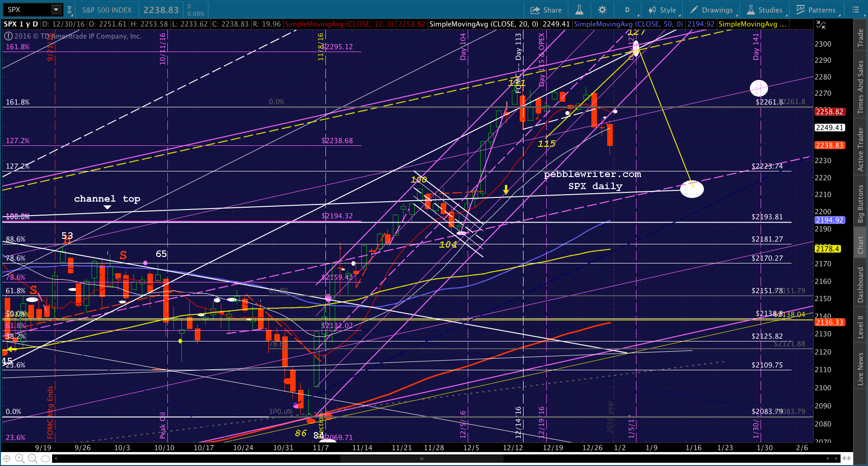The height and width of the screenshot is (466, 868).
Task: Click the white ellipse target near 2210
Action: coord(692,189)
